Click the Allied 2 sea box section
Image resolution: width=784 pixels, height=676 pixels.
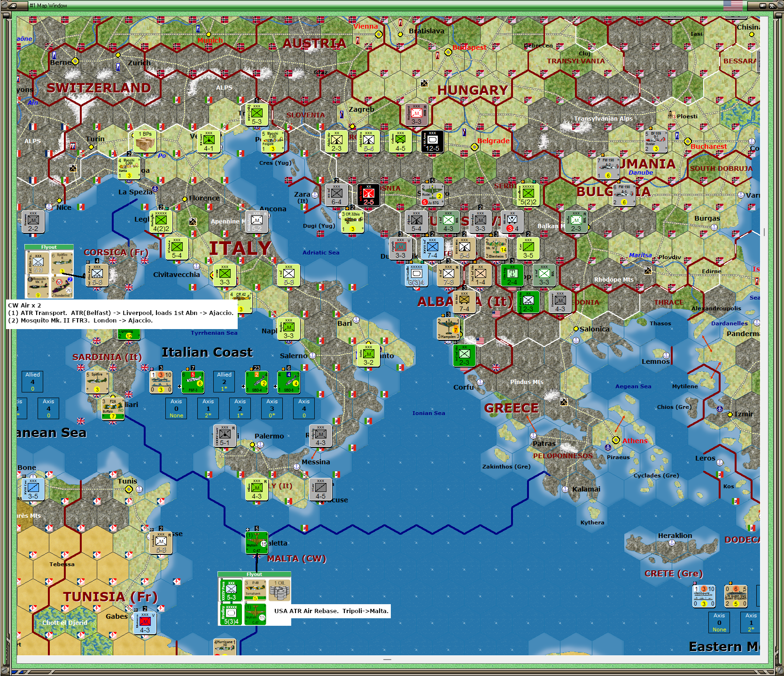coord(224,382)
